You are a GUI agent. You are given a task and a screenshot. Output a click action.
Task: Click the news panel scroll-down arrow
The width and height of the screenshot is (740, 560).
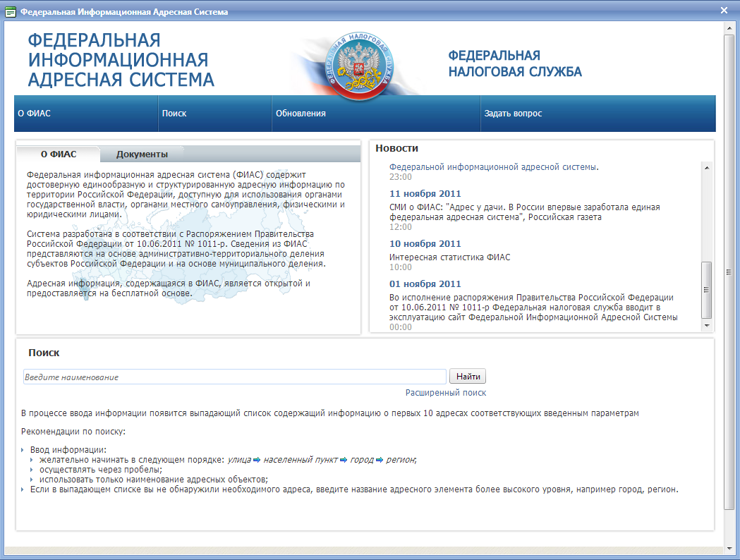(707, 326)
